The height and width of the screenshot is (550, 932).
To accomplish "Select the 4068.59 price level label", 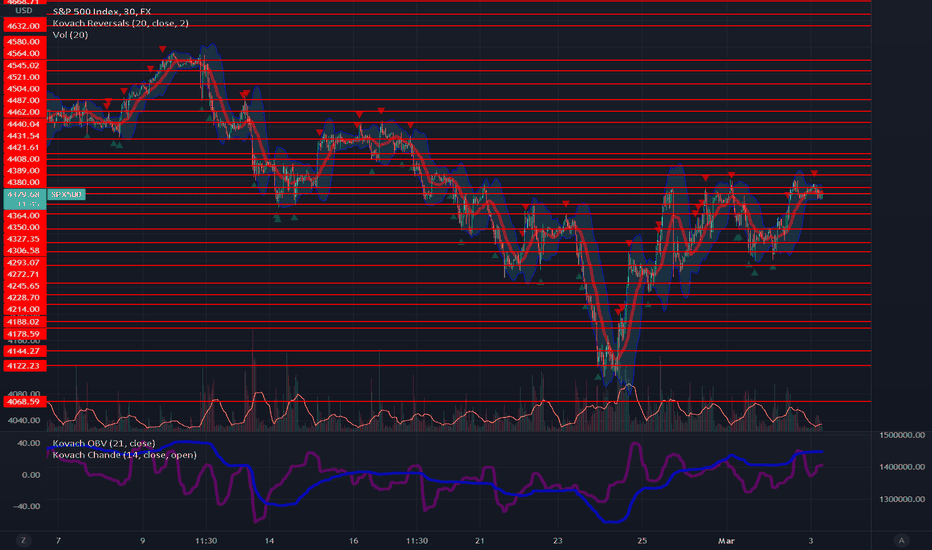I will (x=24, y=402).
